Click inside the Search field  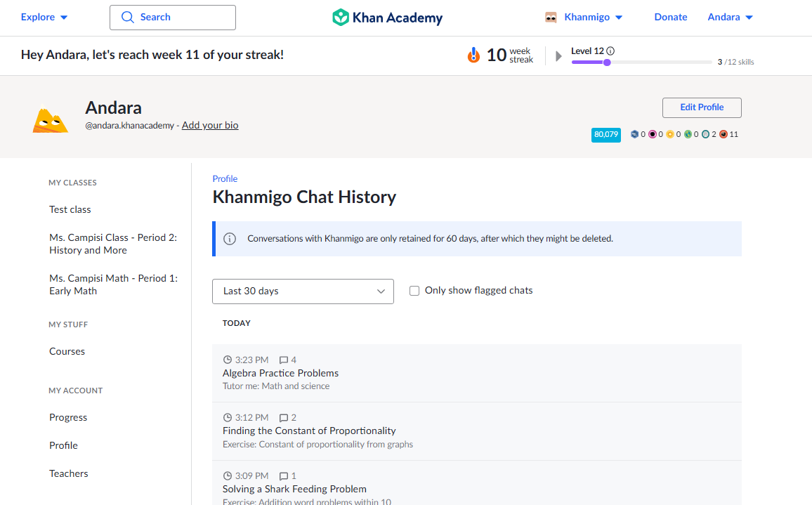pos(173,17)
